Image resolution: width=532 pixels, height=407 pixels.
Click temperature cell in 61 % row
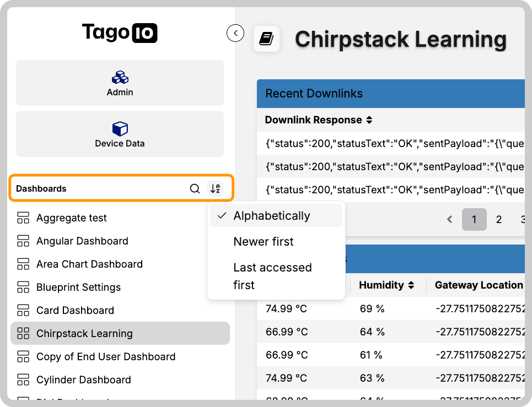pyautogui.click(x=286, y=355)
